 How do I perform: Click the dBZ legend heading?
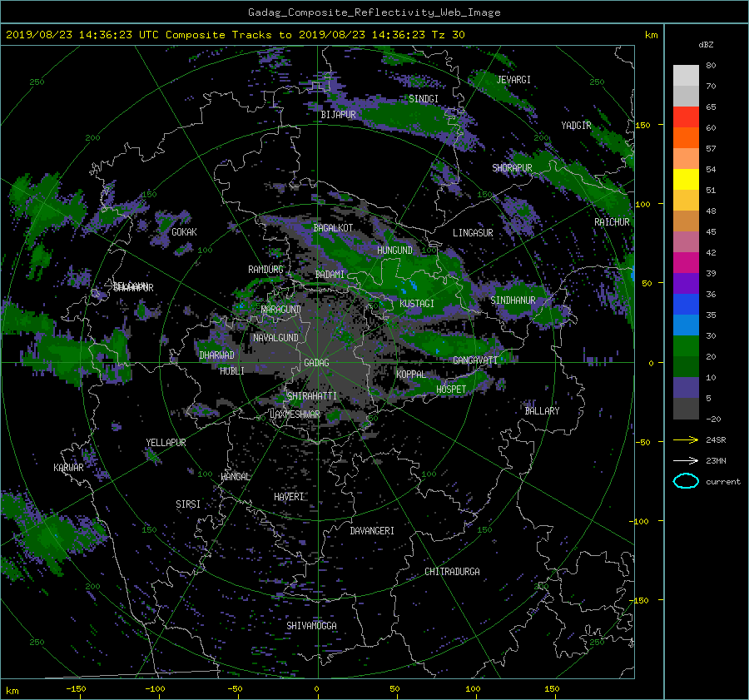pos(706,45)
